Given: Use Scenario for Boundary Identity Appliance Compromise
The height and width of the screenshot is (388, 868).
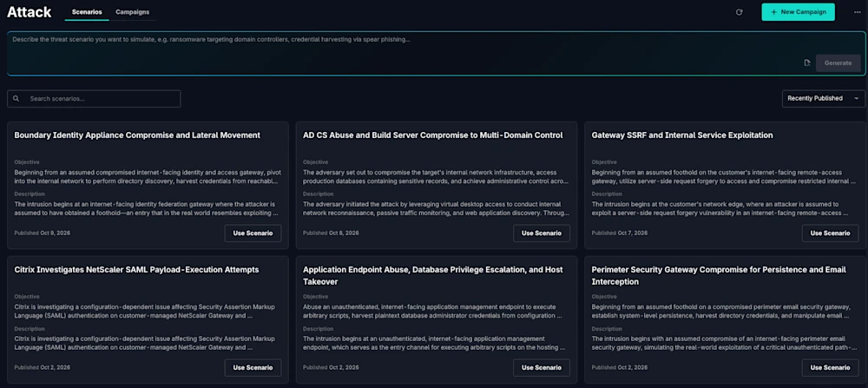Looking at the screenshot, I should point(253,233).
